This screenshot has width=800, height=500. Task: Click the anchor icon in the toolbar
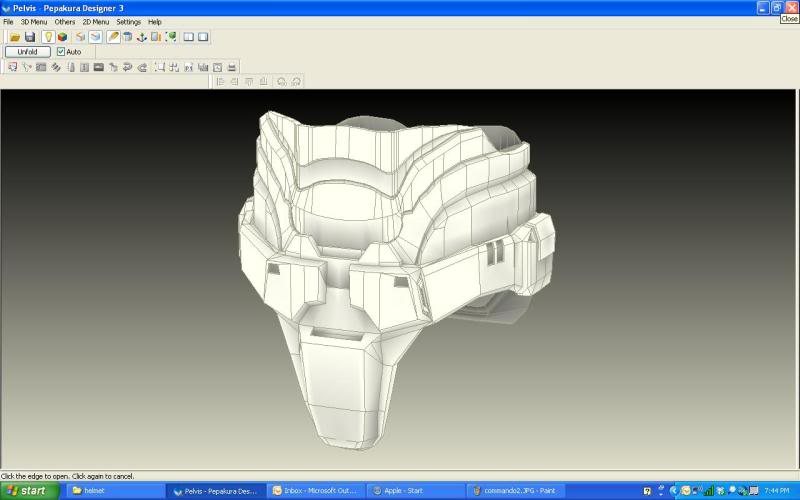click(142, 37)
